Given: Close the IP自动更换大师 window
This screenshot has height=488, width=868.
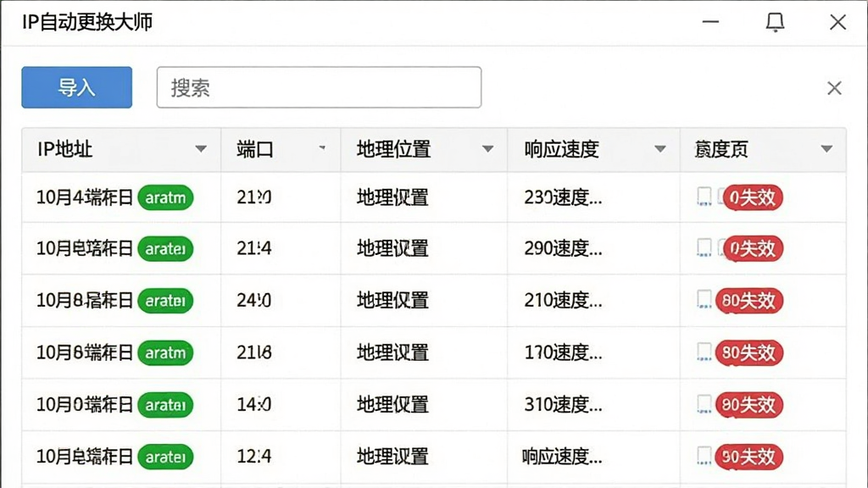Looking at the screenshot, I should pyautogui.click(x=837, y=22).
